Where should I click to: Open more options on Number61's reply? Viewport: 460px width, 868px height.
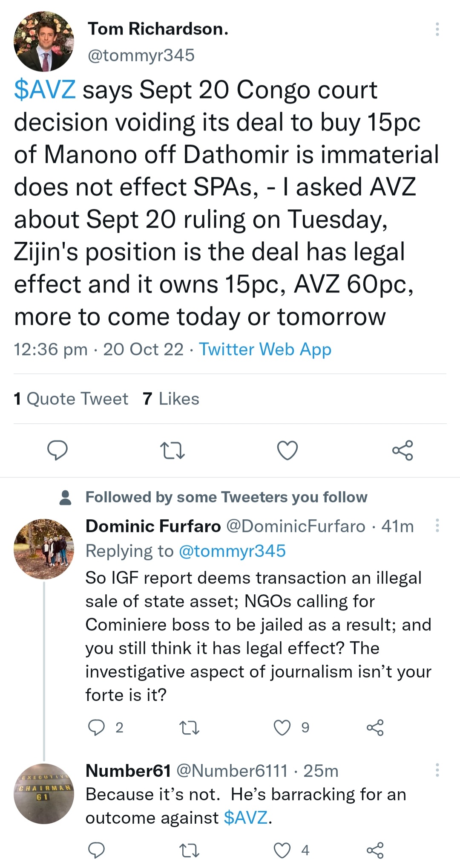437,770
